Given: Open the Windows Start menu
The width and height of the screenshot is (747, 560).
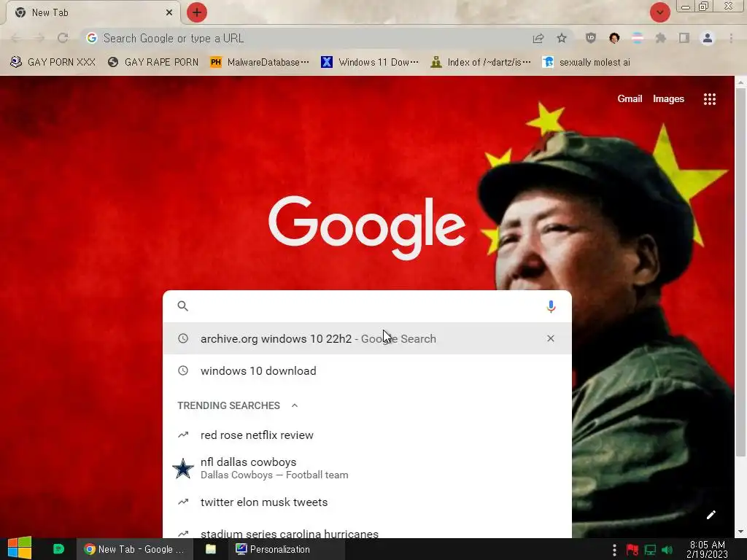Looking at the screenshot, I should [20, 548].
